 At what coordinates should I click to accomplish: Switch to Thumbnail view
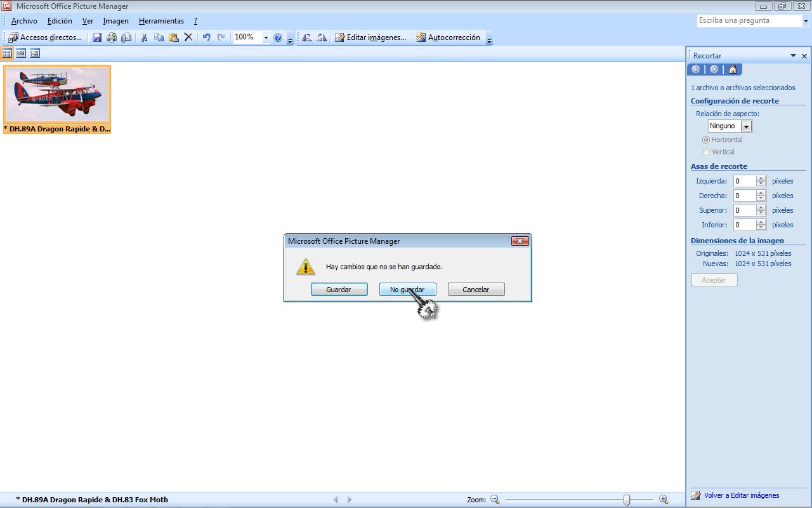(x=7, y=54)
